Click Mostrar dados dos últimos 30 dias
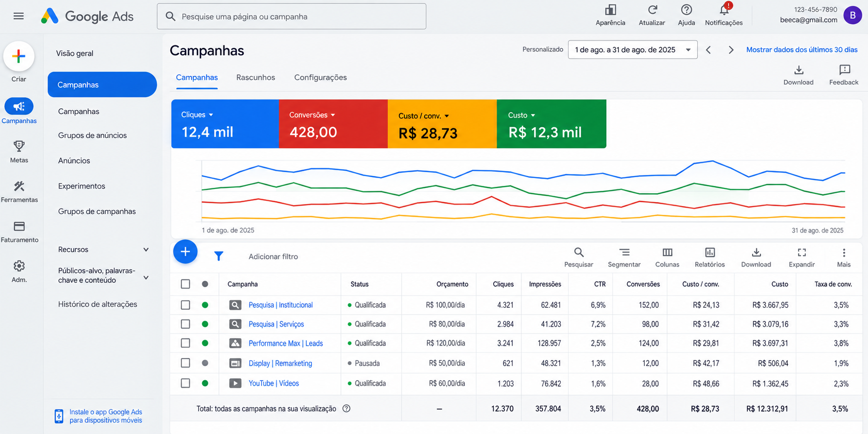The height and width of the screenshot is (434, 868). pos(802,49)
